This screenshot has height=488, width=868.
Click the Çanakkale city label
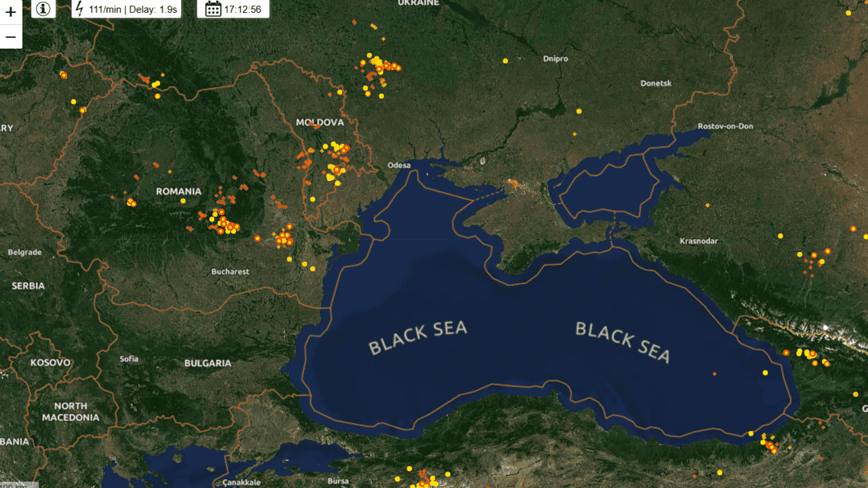pyautogui.click(x=241, y=483)
